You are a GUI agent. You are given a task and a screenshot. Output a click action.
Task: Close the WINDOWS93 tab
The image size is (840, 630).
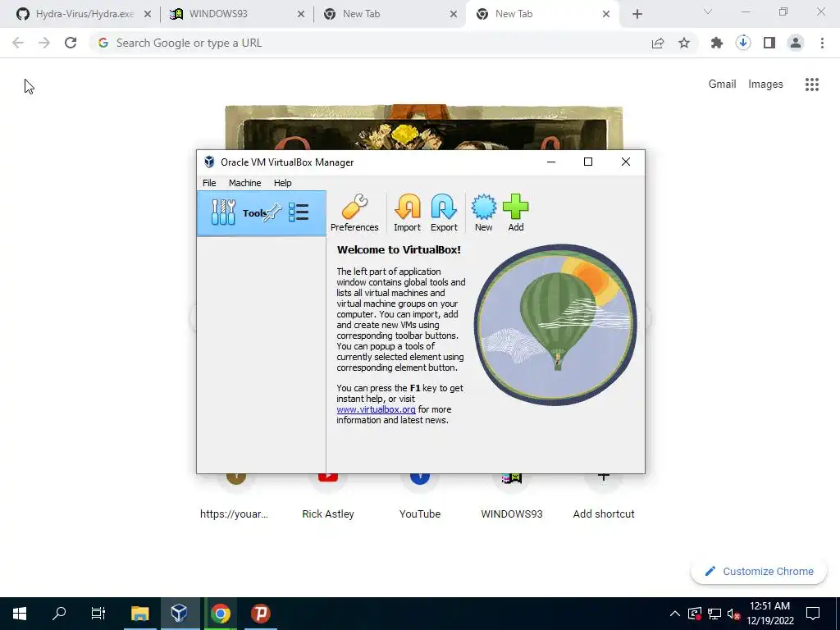301,15
